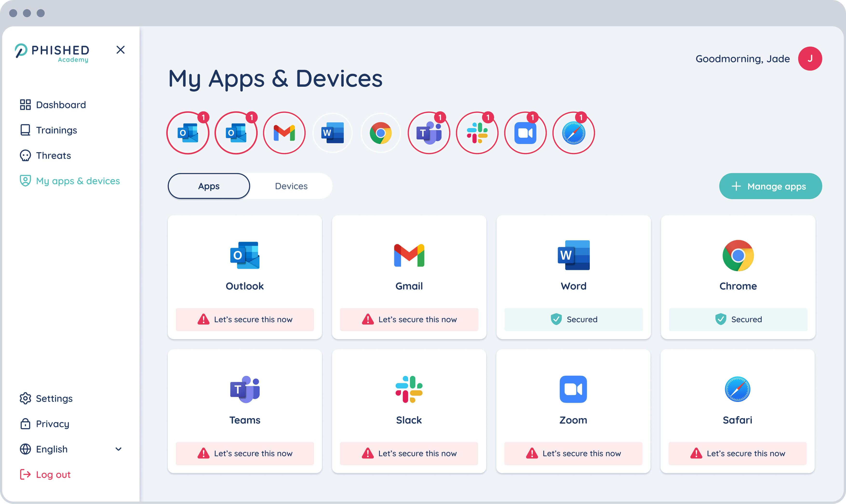This screenshot has width=846, height=504.
Task: Select the Teams circle icon
Action: click(429, 133)
